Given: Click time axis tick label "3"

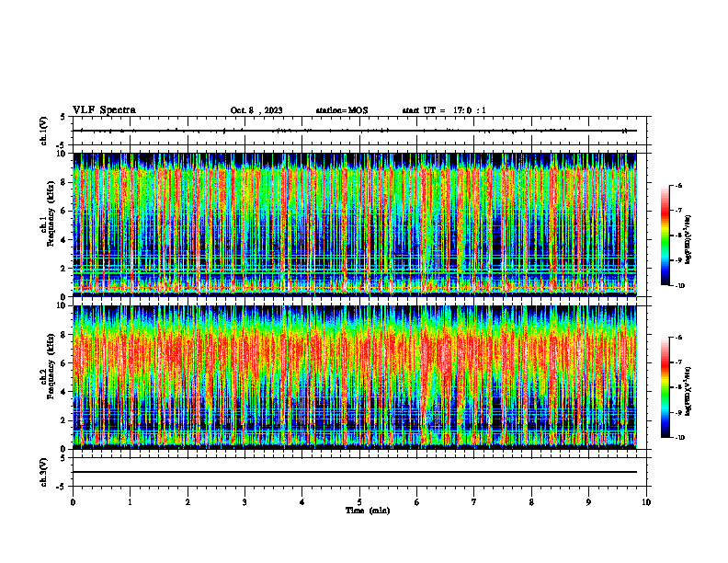Looking at the screenshot, I should coord(245,502).
